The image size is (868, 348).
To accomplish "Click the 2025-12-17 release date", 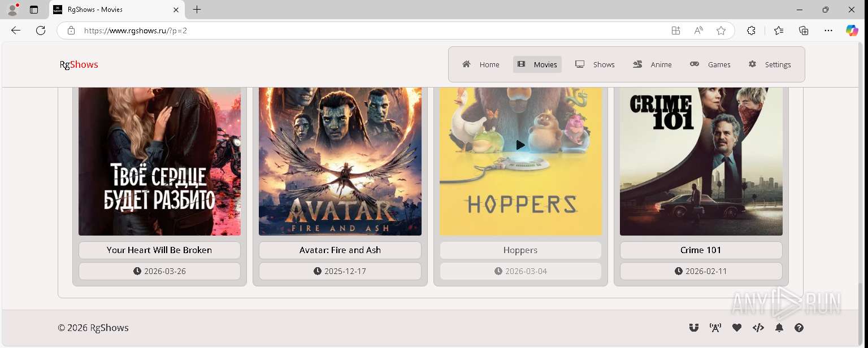I will pos(340,271).
